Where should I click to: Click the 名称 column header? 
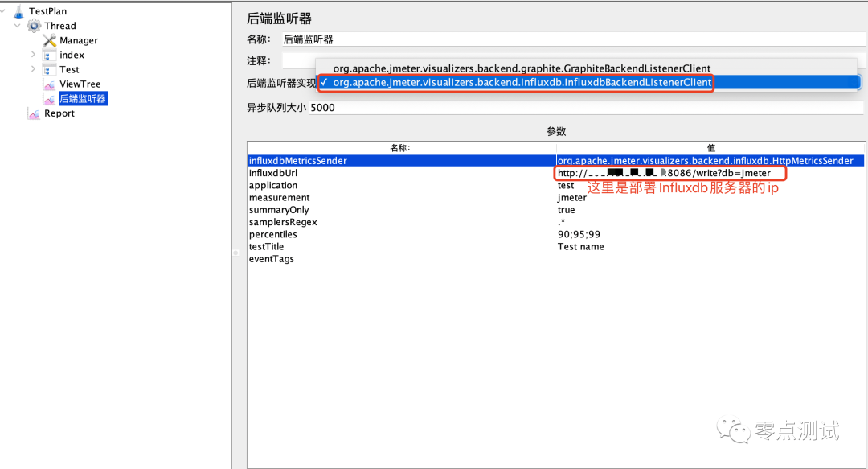click(401, 148)
